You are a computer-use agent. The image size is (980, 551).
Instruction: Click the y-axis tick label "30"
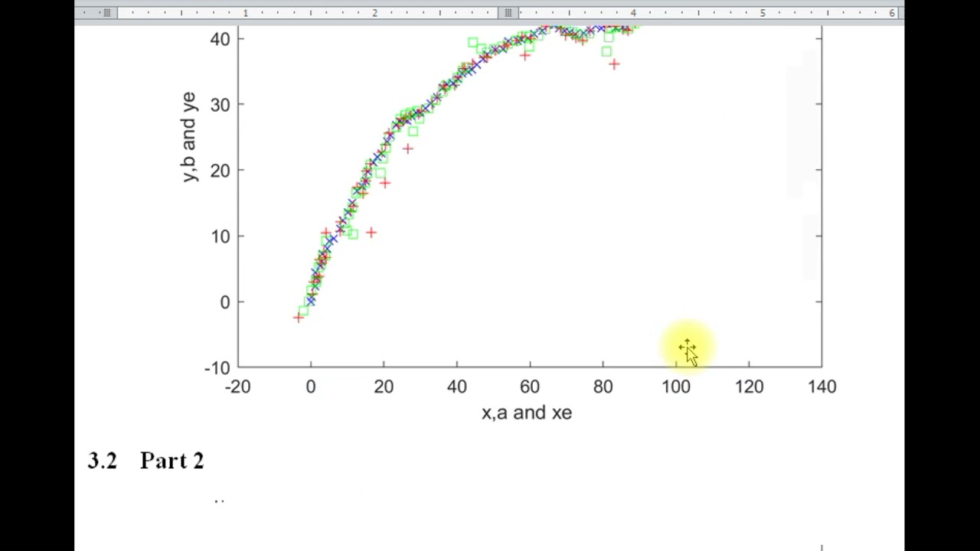[220, 105]
